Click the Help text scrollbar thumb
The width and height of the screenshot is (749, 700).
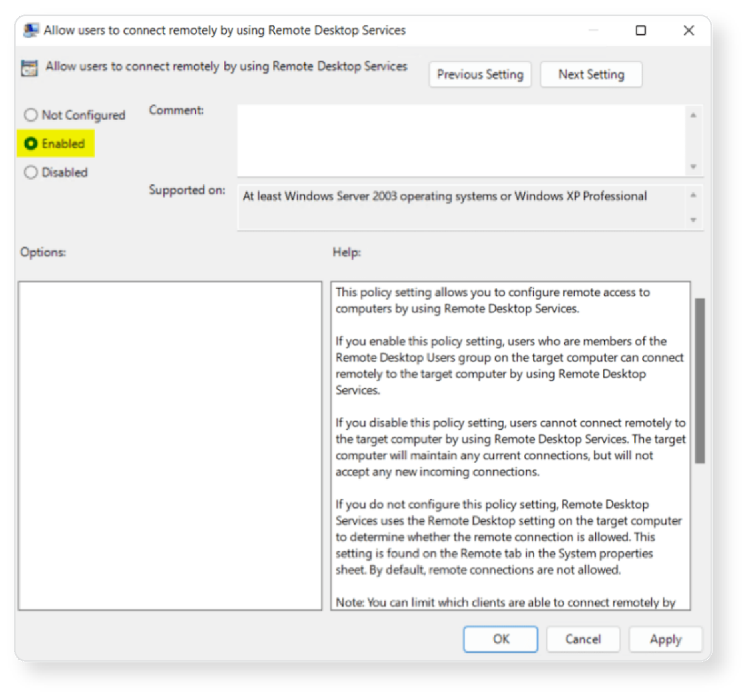click(x=700, y=381)
